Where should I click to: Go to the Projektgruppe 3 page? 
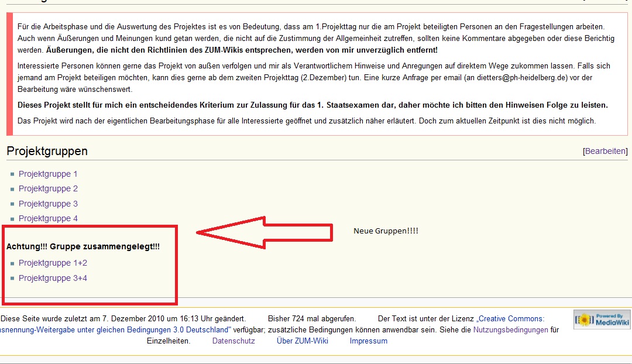[48, 204]
